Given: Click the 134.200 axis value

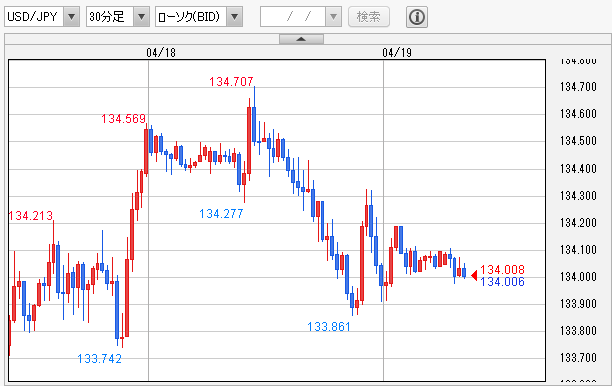Looking at the screenshot, I should coord(578,222).
